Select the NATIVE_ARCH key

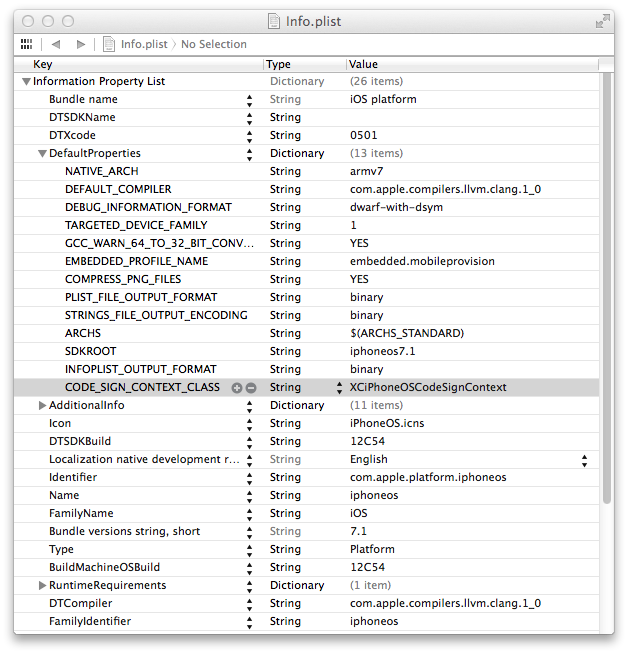click(101, 171)
